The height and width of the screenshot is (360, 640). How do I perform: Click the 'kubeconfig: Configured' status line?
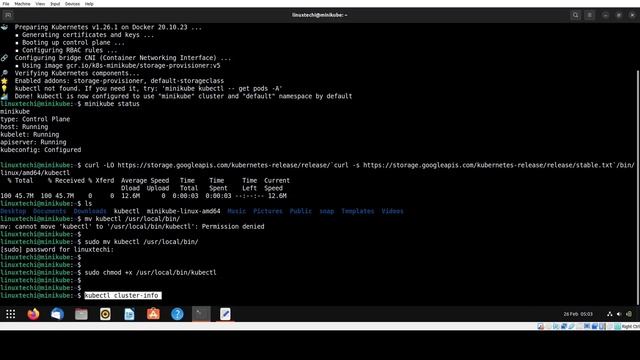click(x=41, y=150)
